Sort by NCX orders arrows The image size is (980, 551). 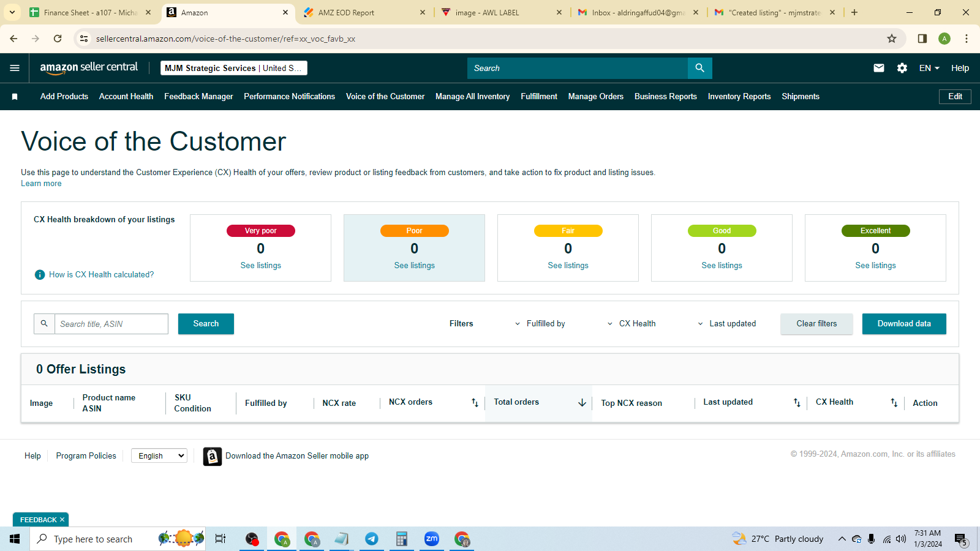(475, 402)
